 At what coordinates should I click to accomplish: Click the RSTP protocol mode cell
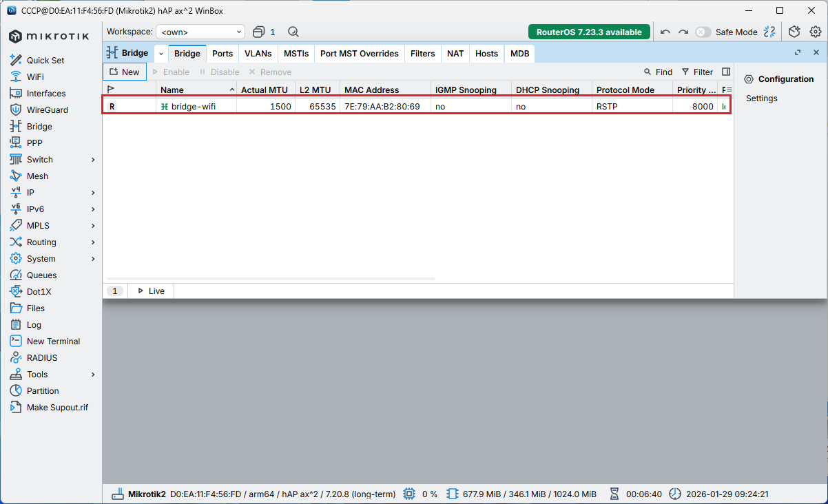[607, 107]
